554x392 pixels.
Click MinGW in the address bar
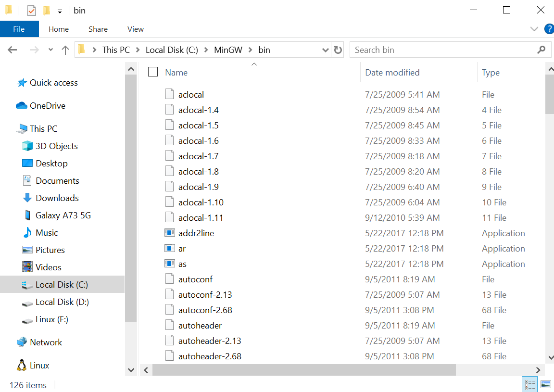pos(228,50)
